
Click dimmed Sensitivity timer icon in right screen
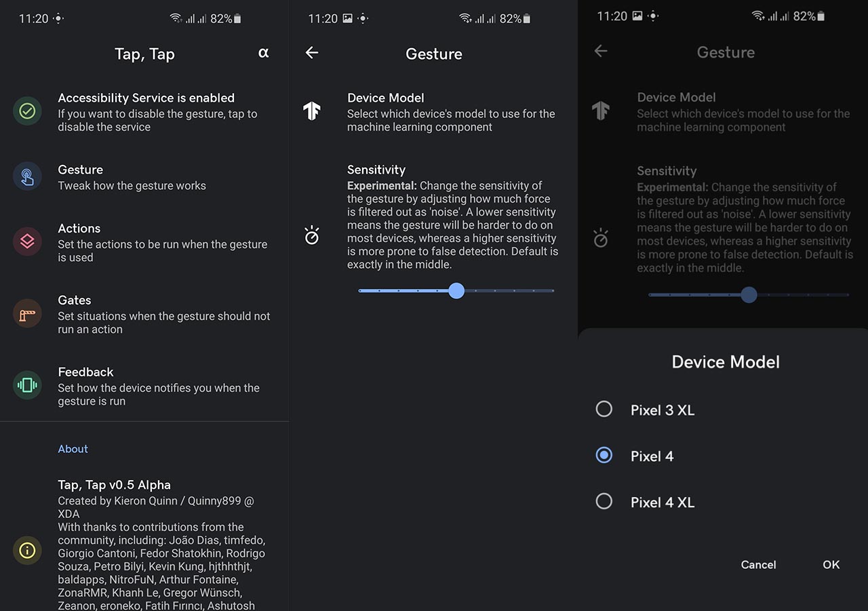(601, 238)
